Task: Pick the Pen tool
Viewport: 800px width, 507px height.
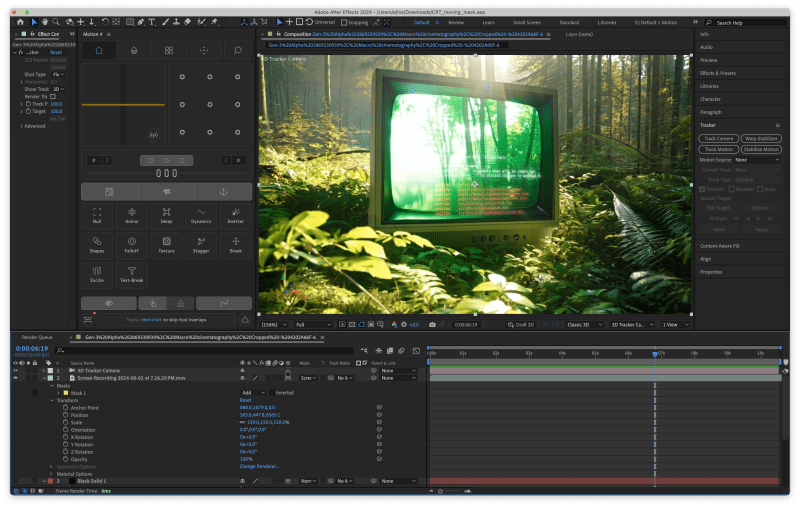Action: click(x=141, y=22)
